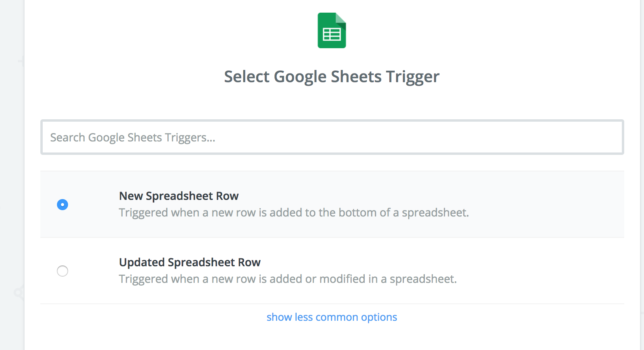Select the New Spreadsheet Row radio button
644x350 pixels.
coord(63,205)
